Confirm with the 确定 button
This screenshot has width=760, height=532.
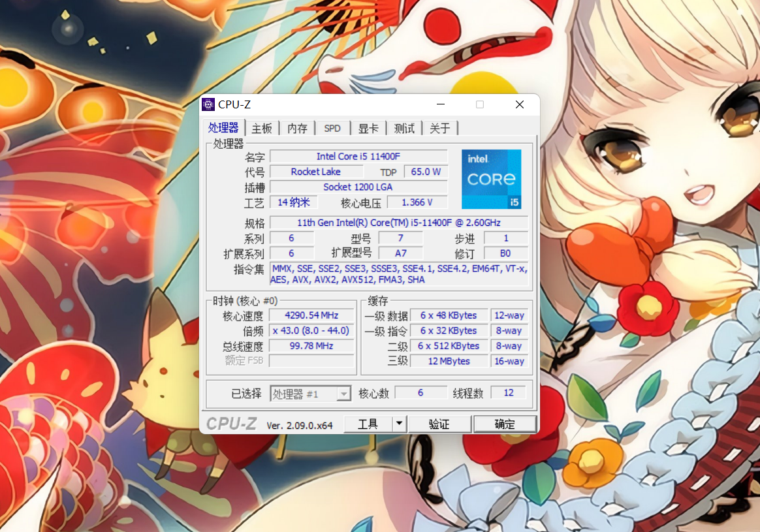pos(505,424)
